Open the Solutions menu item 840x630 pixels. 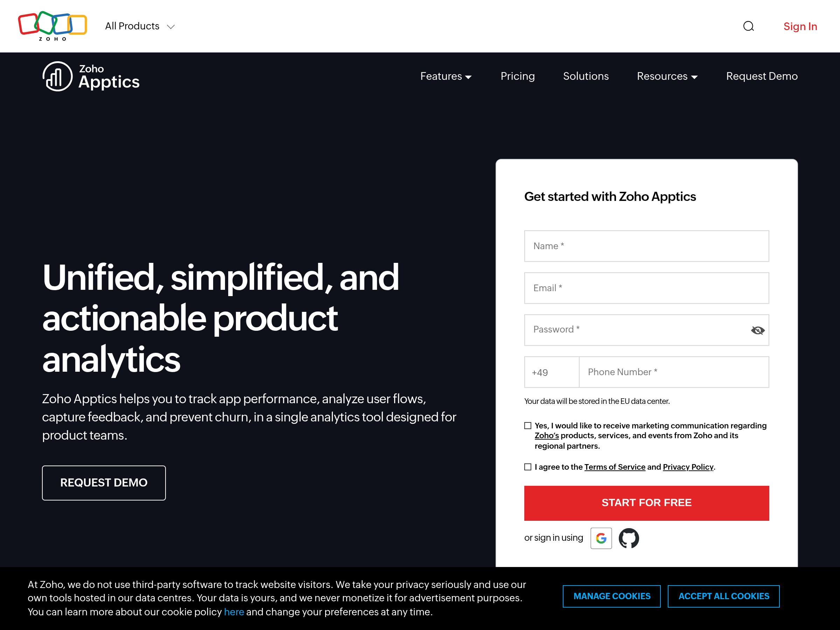[x=586, y=76]
